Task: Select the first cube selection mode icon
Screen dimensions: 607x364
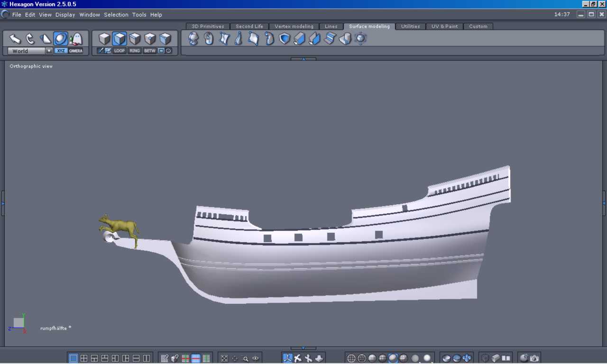Action: (x=104, y=39)
